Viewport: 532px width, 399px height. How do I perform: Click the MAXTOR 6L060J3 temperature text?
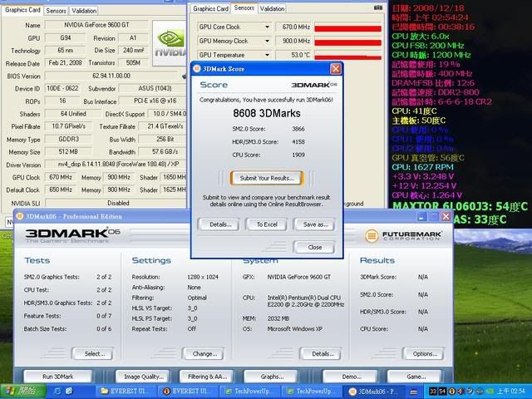[460, 206]
